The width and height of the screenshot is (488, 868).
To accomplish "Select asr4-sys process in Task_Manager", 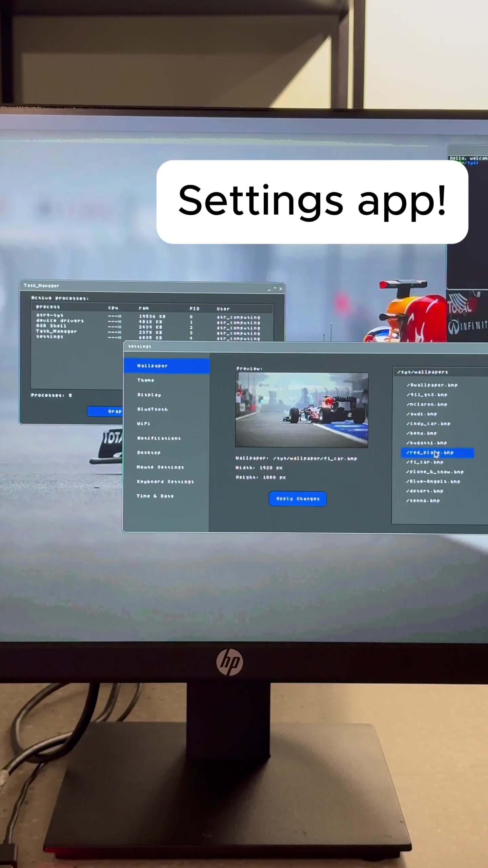I will (50, 315).
